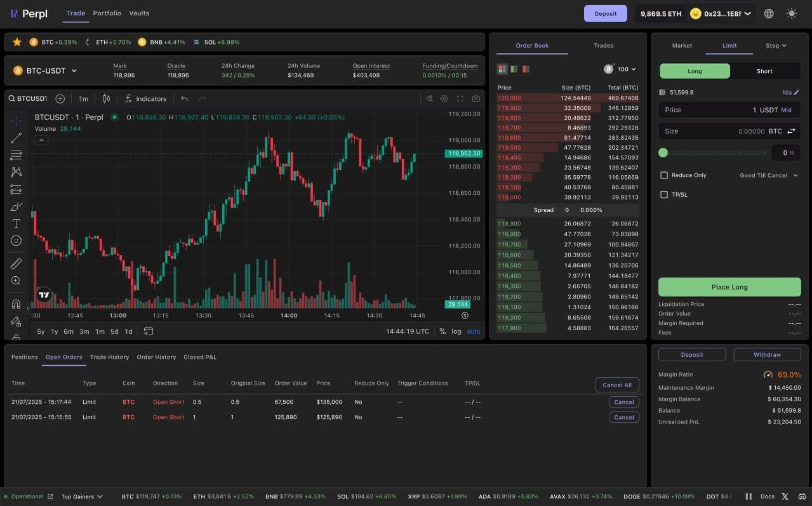Check the Reduce Only checkbox
This screenshot has height=506, width=812.
(x=664, y=175)
